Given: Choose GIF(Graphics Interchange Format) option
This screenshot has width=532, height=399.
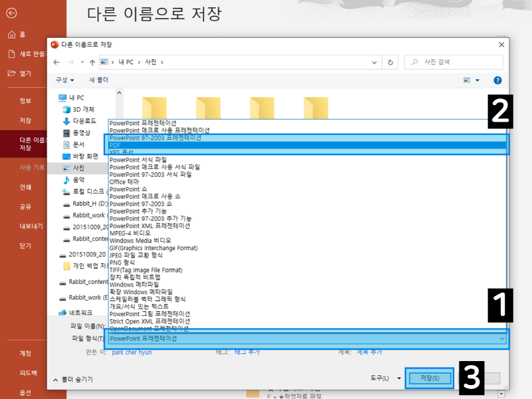Looking at the screenshot, I should coord(154,248).
